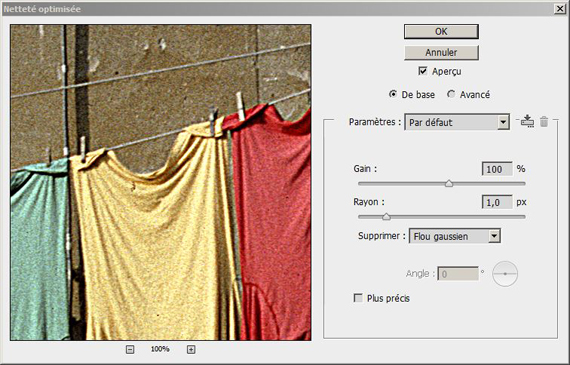
Task: Zoom out preview with minus icon
Action: [x=130, y=349]
